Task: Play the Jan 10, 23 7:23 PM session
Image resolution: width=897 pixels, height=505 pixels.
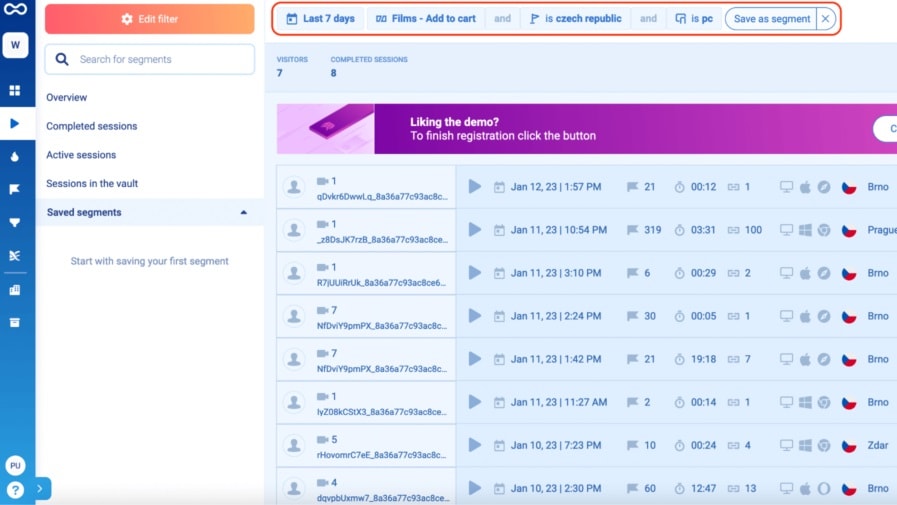Action: coord(475,445)
